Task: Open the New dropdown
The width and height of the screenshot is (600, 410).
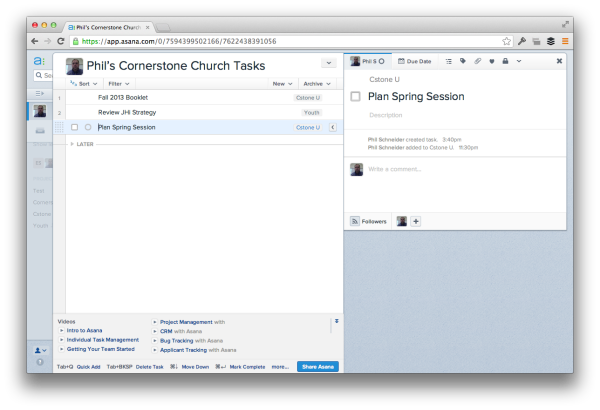Action: click(282, 84)
